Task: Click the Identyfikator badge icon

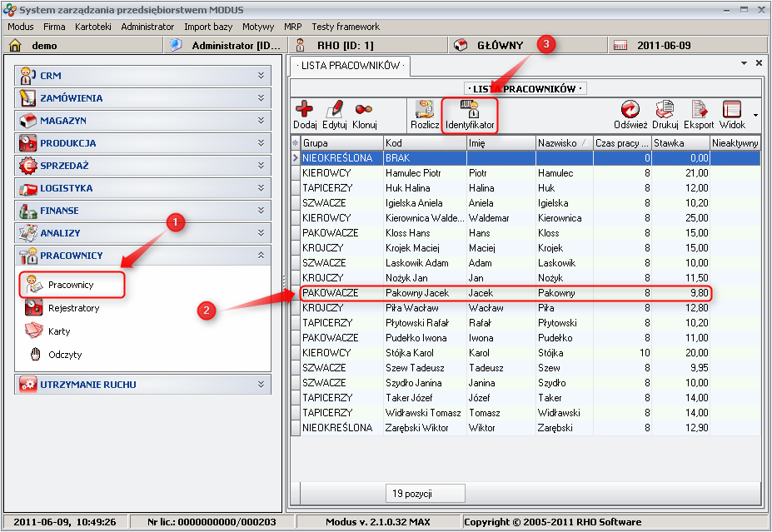Action: [470, 110]
